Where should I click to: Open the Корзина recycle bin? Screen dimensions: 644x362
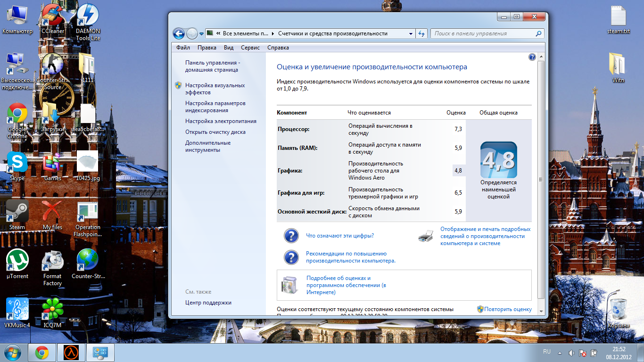[618, 313]
